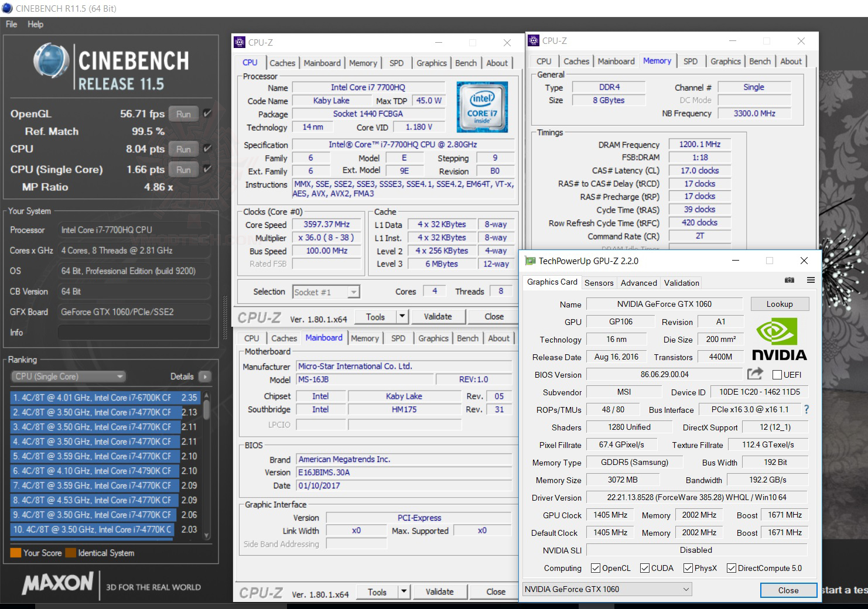The width and height of the screenshot is (868, 609).
Task: Click the mainboard Model value MS-16JB
Action: (365, 379)
